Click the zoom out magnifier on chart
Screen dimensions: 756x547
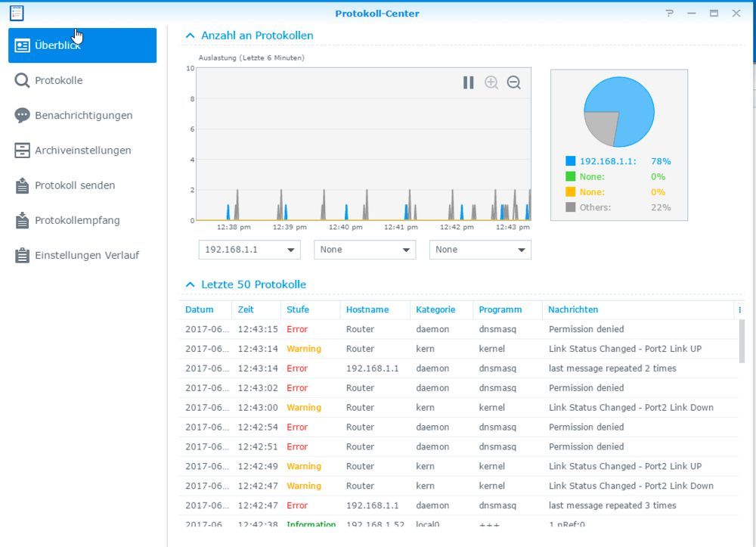point(513,83)
